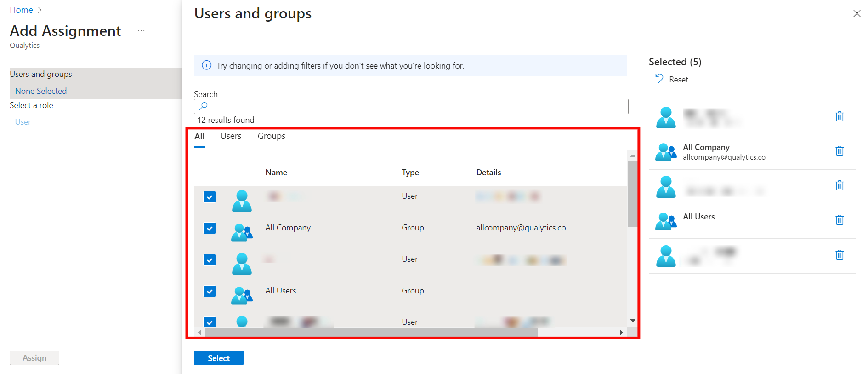868x374 pixels.
Task: Click the Select button
Action: tap(219, 358)
